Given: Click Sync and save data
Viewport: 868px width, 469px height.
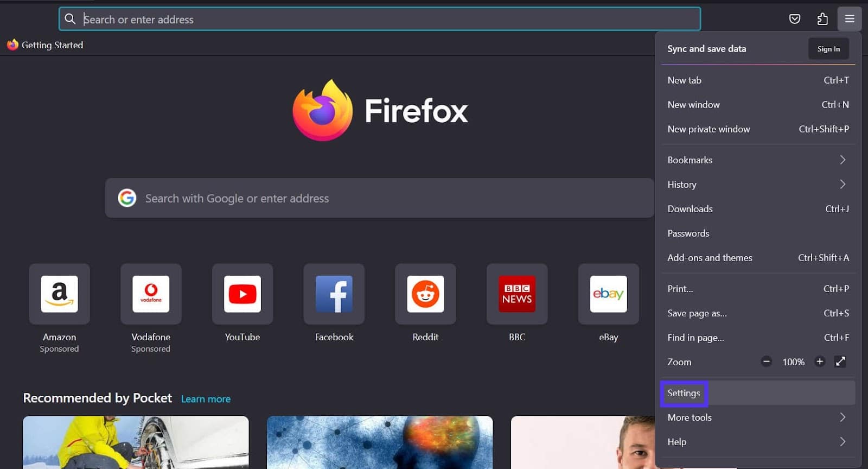Looking at the screenshot, I should click(706, 48).
